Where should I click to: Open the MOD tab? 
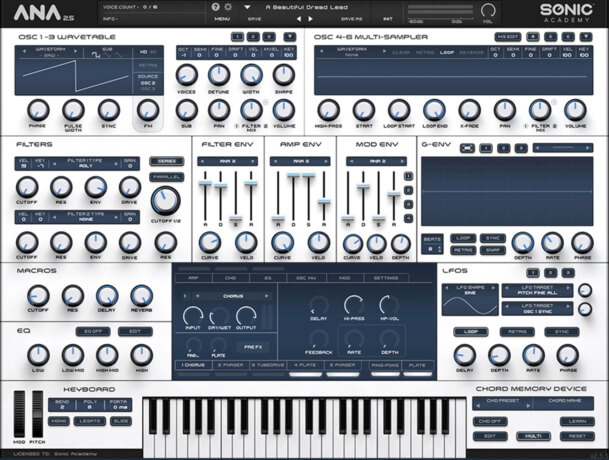click(345, 278)
